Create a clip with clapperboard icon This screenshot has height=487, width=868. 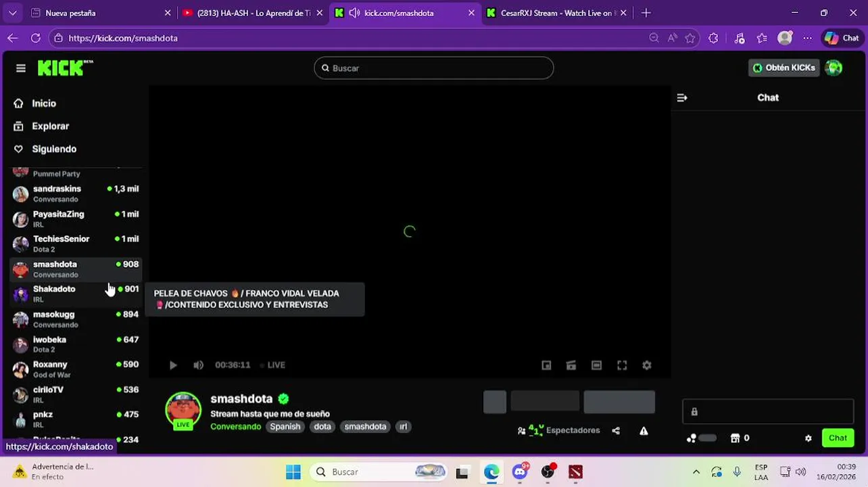(x=571, y=365)
